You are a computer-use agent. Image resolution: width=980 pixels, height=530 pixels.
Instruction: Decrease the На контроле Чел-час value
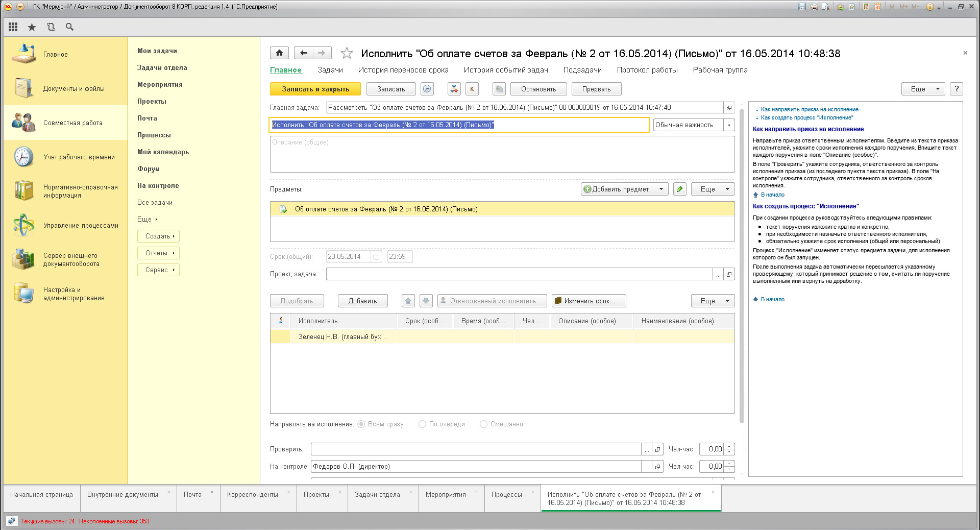729,469
